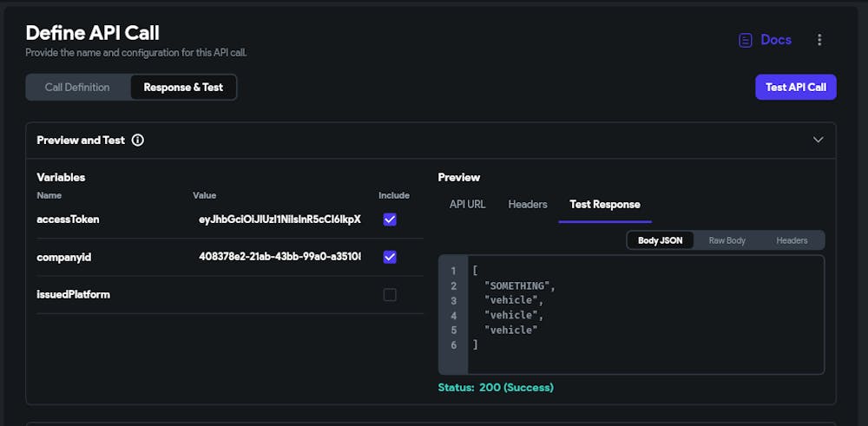Click the Status 200 (Success) text
The image size is (868, 426).
[496, 387]
